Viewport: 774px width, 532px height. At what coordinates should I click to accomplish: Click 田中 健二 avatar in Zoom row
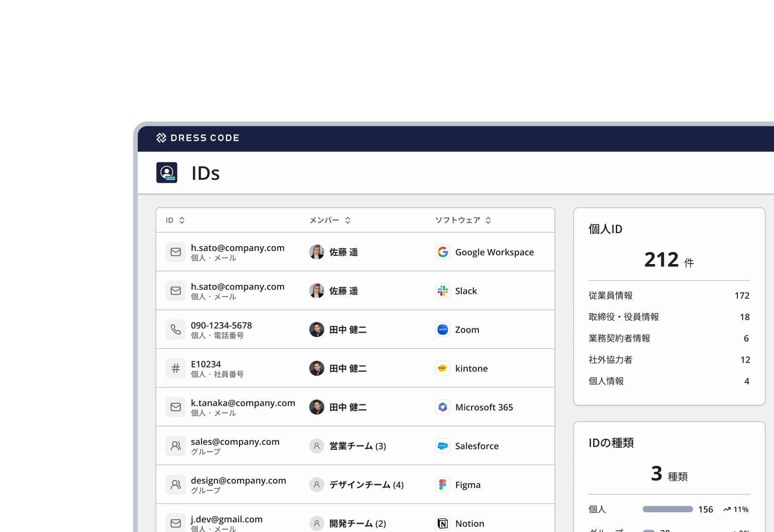point(317,329)
